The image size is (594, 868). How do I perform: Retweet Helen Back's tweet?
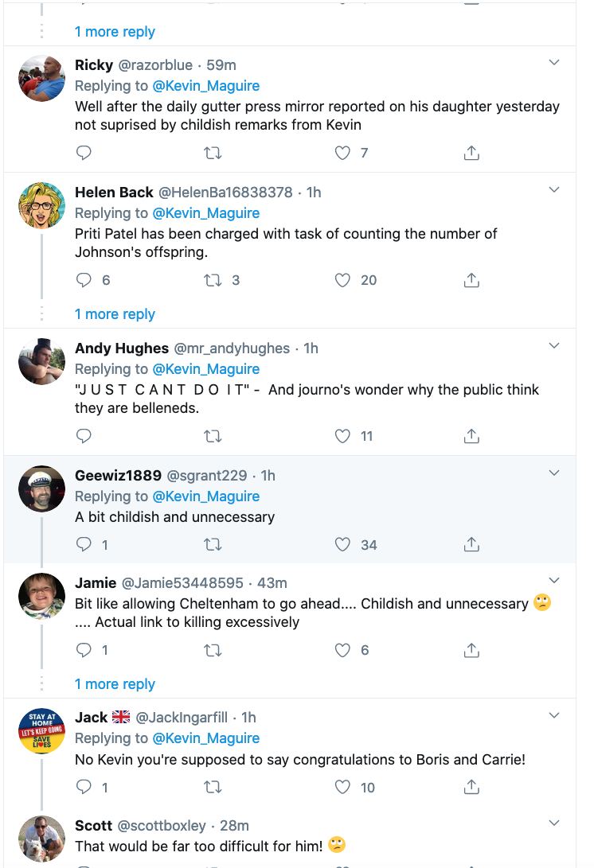pyautogui.click(x=213, y=280)
